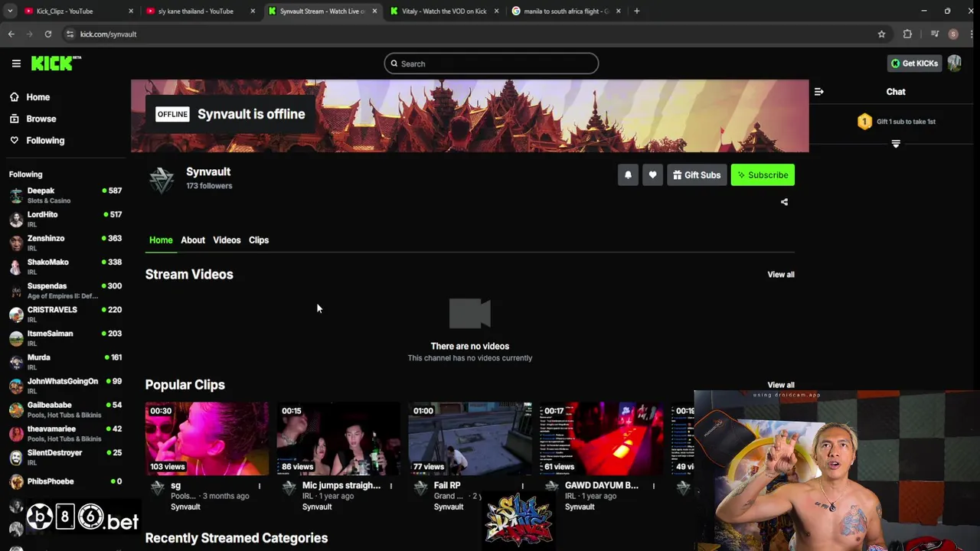Image resolution: width=980 pixels, height=551 pixels.
Task: Open LordHito in Following list
Action: coord(65,219)
